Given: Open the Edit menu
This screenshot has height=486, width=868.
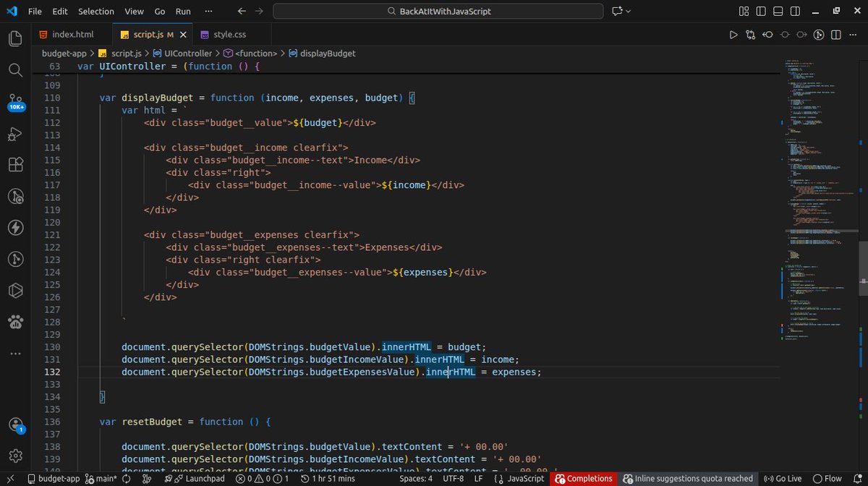Looking at the screenshot, I should (60, 12).
